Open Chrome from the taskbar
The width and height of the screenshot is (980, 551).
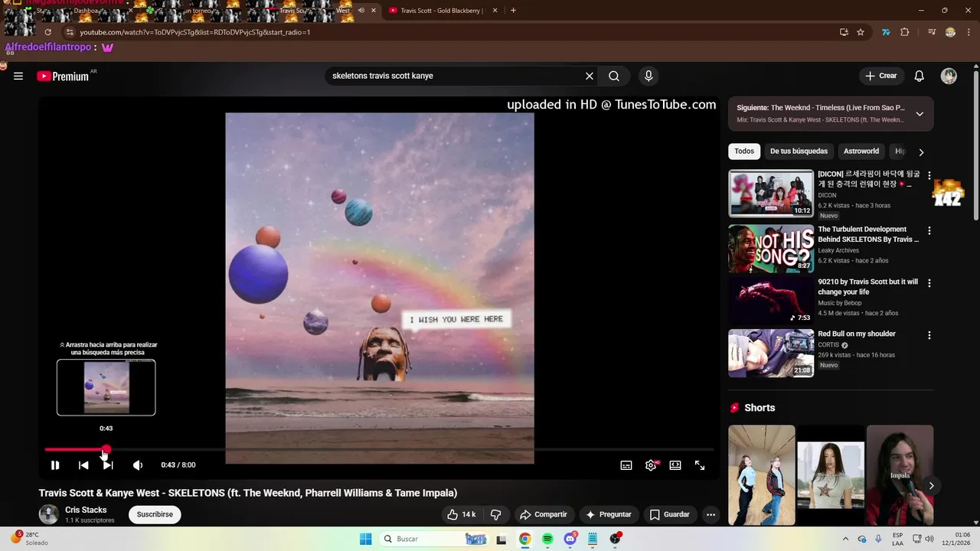[524, 539]
